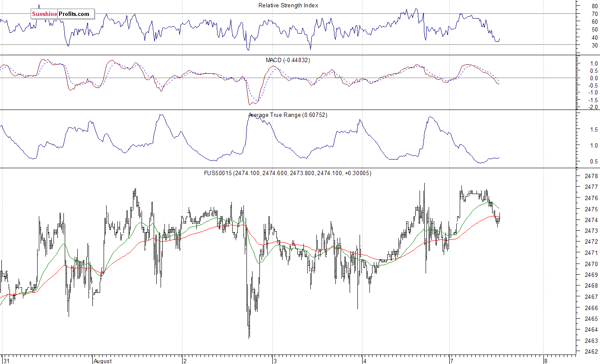Click the ATR 0.5 axis label
This screenshot has width=600, height=364.
[594, 162]
